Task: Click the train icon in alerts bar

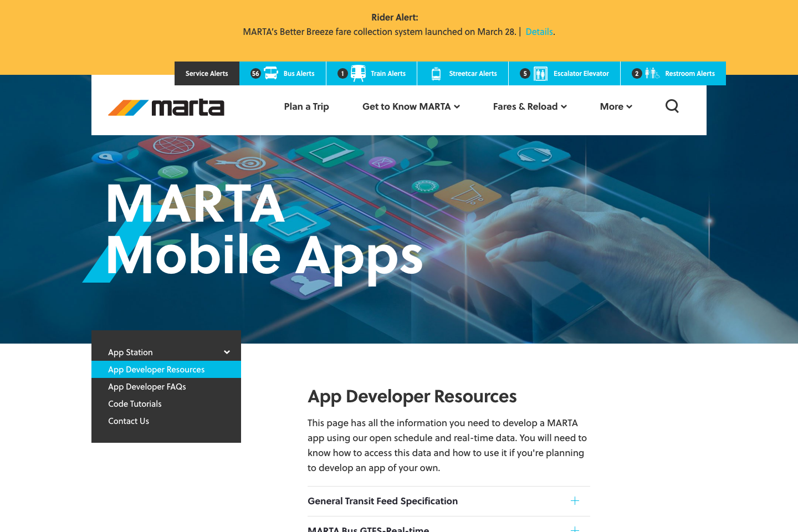Action: pos(358,73)
